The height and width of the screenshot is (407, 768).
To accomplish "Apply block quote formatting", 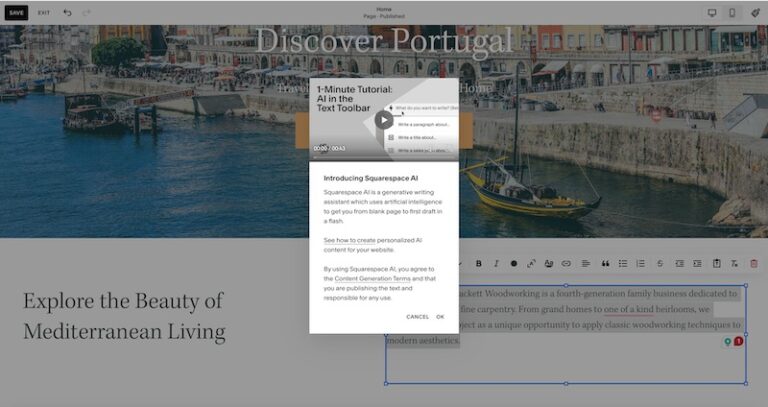I will (604, 264).
